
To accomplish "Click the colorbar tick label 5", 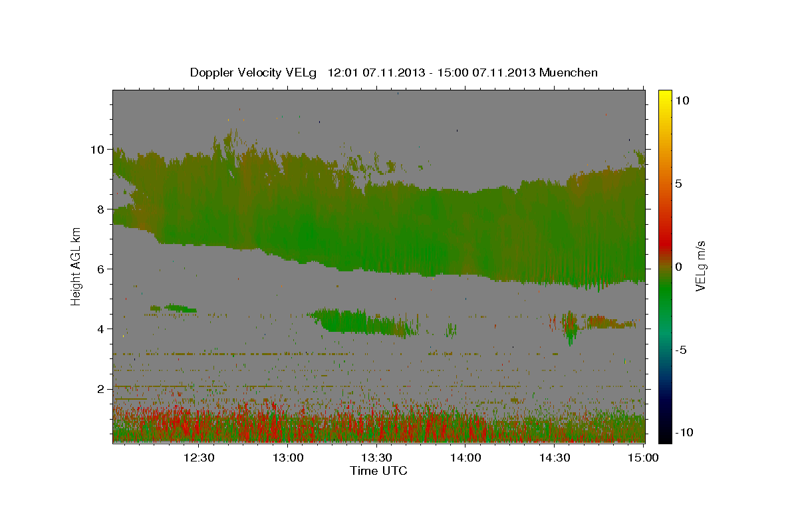I will pos(680,184).
